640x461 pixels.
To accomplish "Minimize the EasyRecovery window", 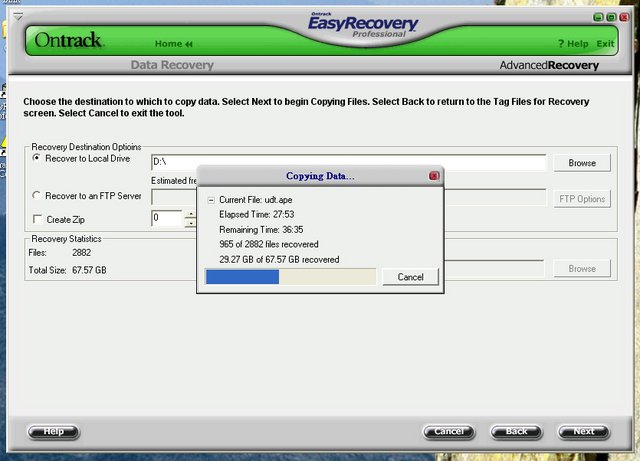I will (x=598, y=17).
